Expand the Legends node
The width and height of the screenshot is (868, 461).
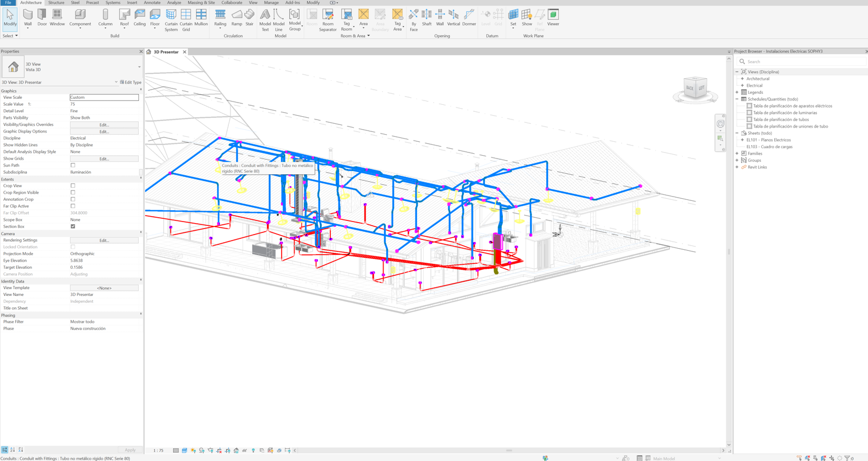[737, 92]
